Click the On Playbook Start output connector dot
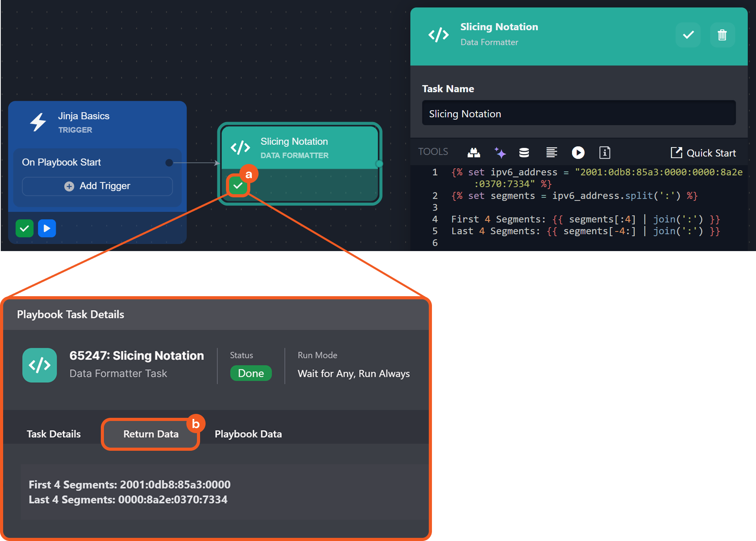 click(x=169, y=162)
